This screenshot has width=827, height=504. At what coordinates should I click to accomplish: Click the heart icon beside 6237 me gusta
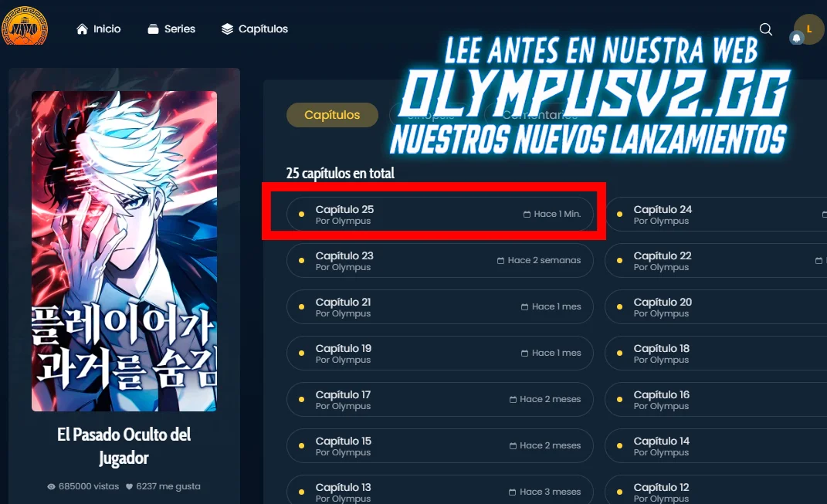129,486
